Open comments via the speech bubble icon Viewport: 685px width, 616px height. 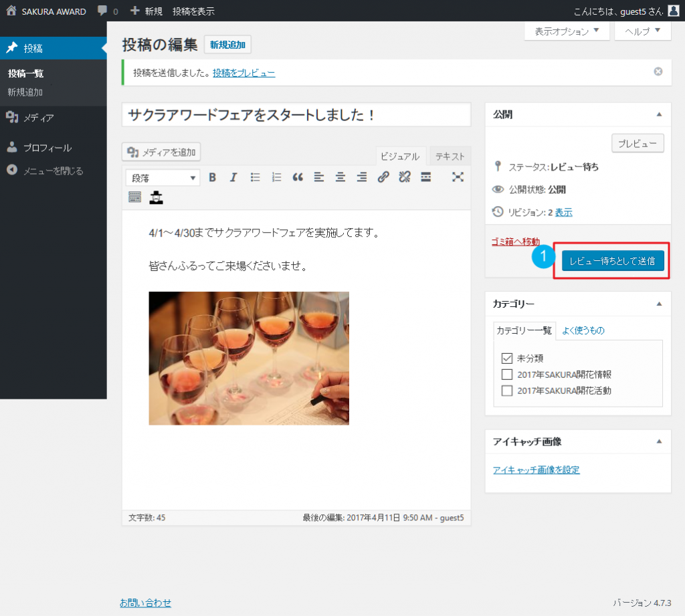point(102,11)
